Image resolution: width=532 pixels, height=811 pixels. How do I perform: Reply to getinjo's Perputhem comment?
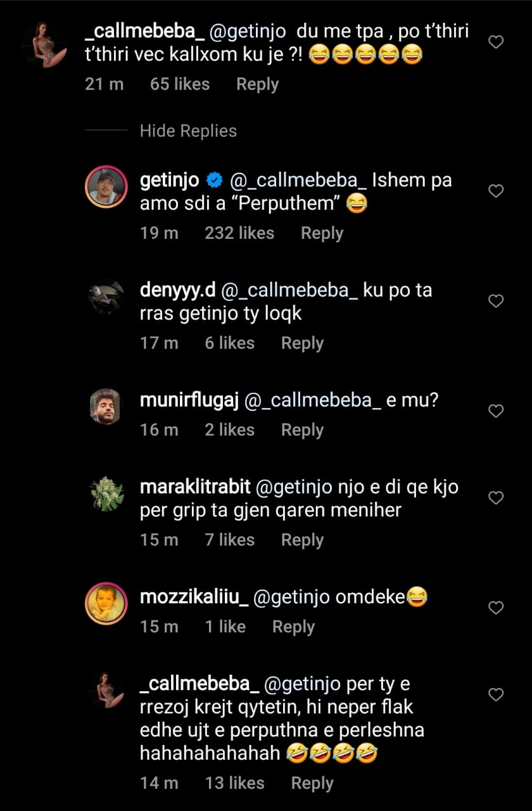tap(322, 233)
